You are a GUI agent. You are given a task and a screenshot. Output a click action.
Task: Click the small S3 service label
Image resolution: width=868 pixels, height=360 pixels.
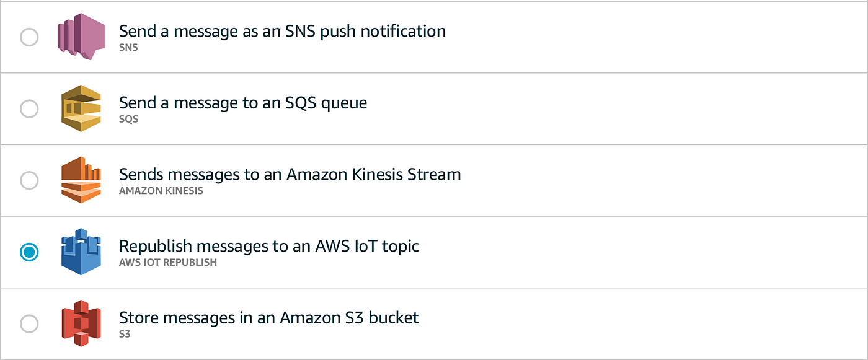(x=124, y=334)
